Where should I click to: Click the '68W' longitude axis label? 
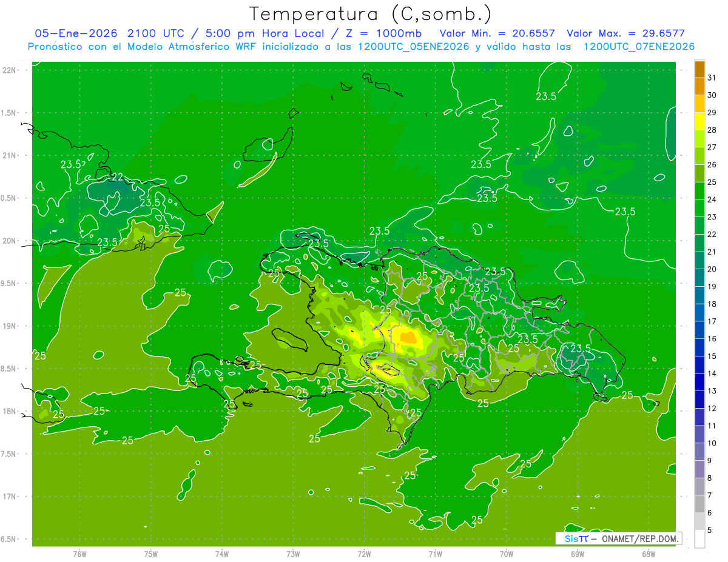click(649, 554)
